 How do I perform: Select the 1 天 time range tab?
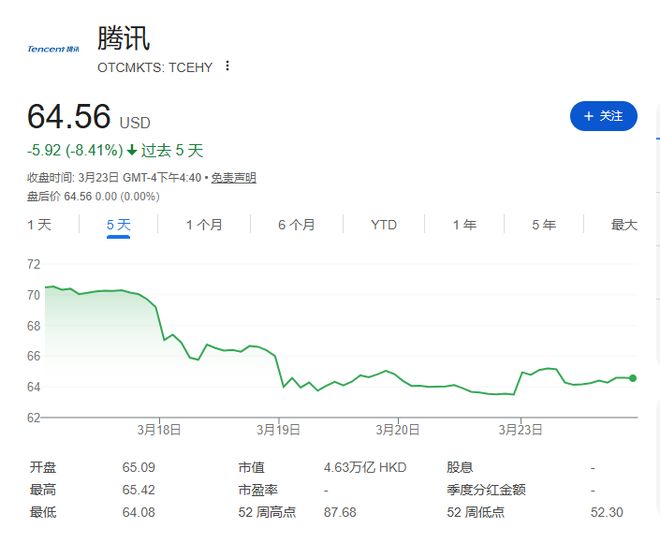39,225
